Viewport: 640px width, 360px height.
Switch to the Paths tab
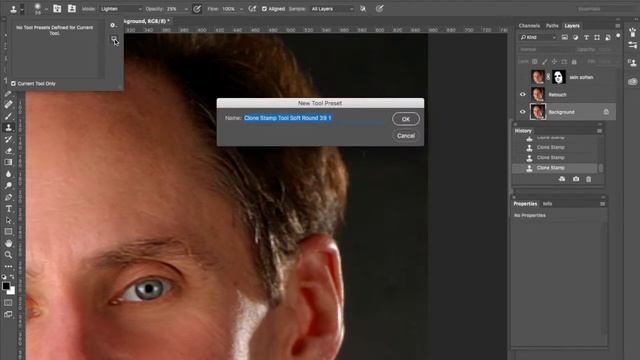(x=552, y=26)
